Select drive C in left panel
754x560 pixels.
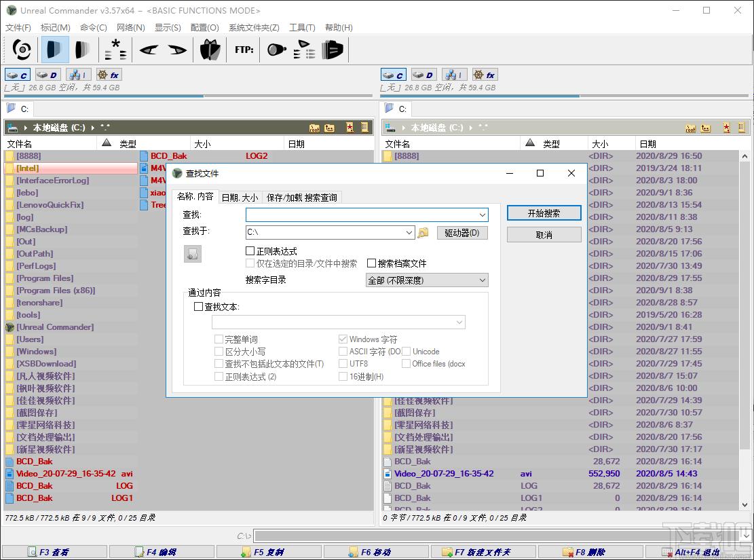pos(18,75)
